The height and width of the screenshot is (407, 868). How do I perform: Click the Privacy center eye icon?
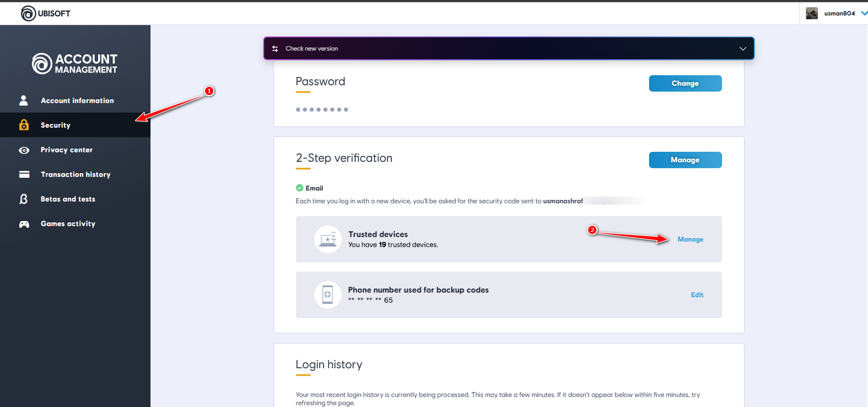[x=24, y=150]
